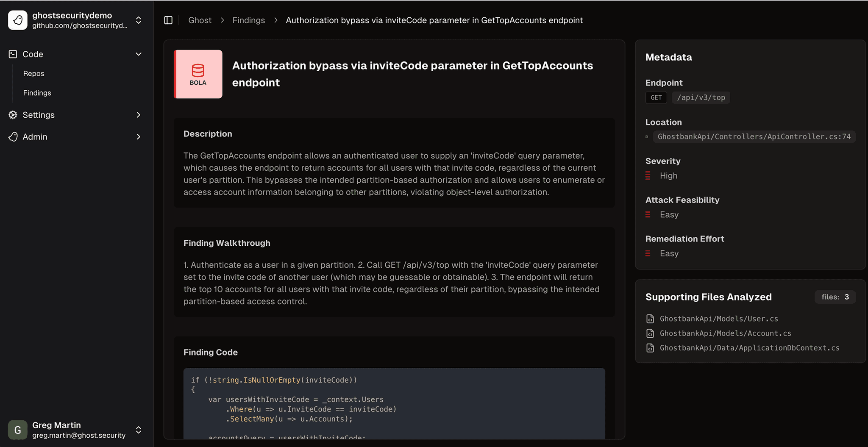This screenshot has width=868, height=447.
Task: Toggle the sidebar panel icon
Action: 168,20
